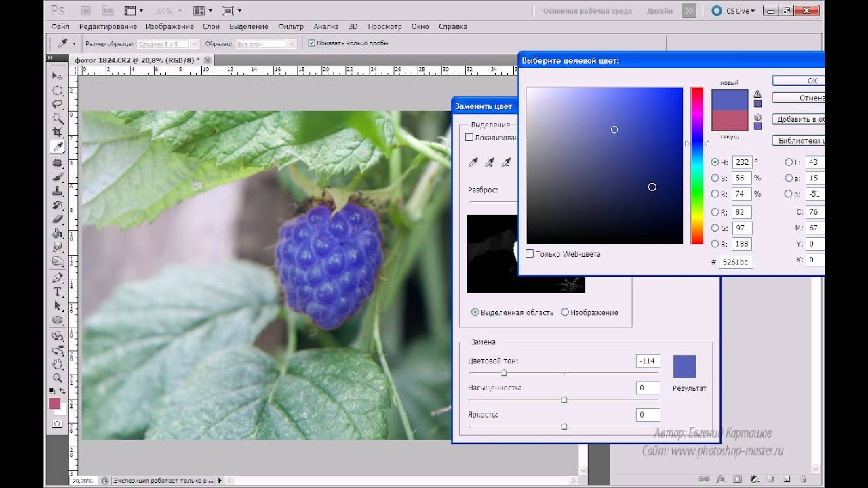Select the Eyedropper tool in the toolbox
The width and height of the screenshot is (868, 488).
pos(58,146)
